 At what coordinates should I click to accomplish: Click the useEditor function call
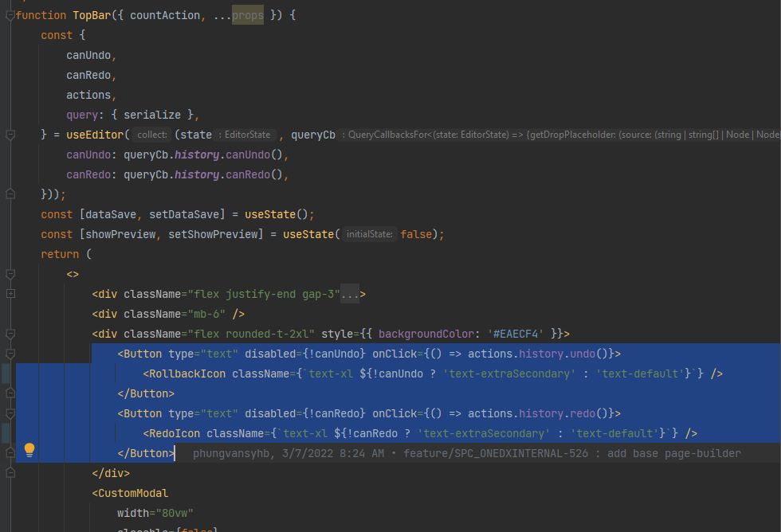[95, 135]
